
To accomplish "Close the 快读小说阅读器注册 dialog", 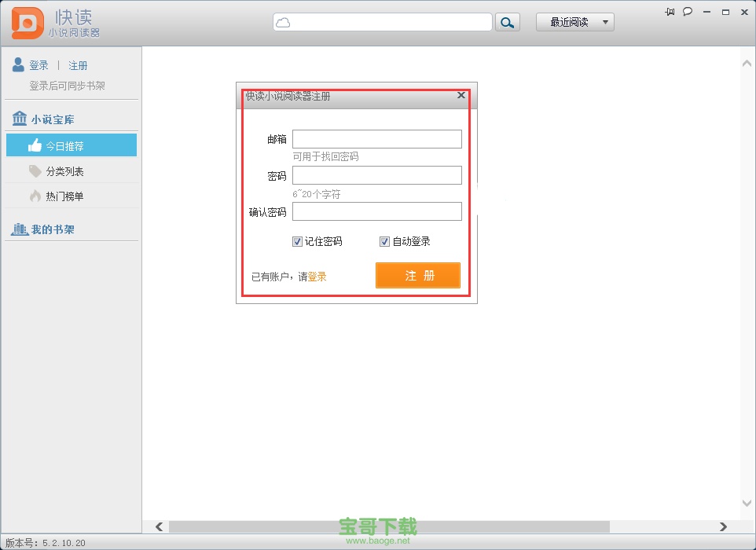I will (x=461, y=95).
